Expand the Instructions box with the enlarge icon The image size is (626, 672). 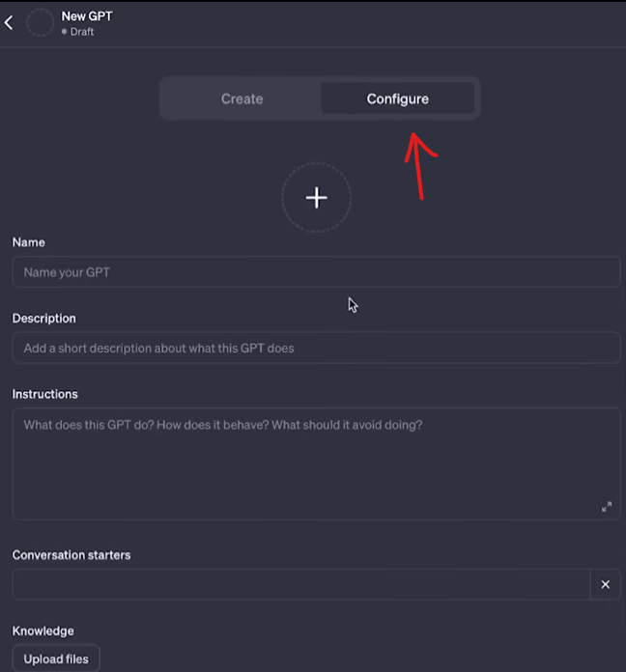pos(607,507)
